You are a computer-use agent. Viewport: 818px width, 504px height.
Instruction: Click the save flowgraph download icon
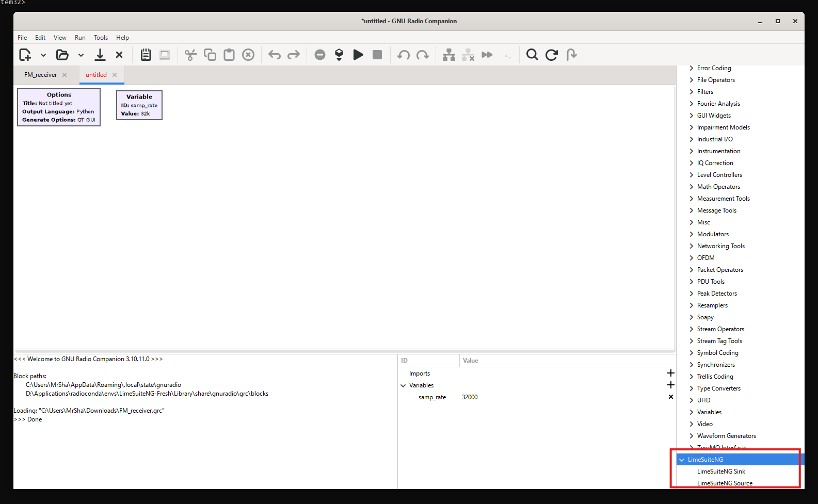[100, 55]
